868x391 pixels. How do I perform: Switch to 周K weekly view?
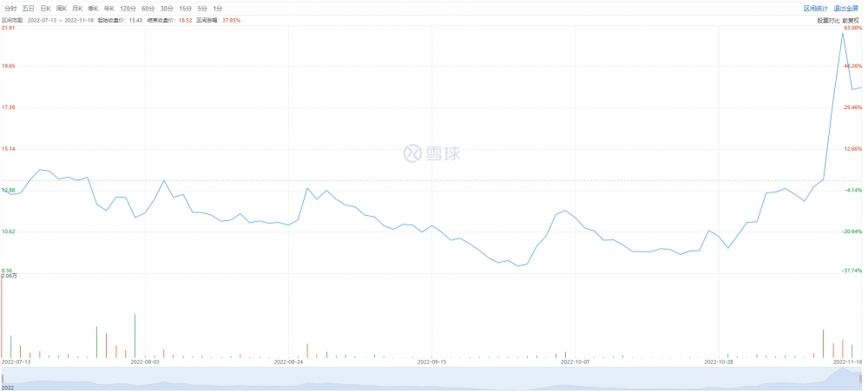pyautogui.click(x=62, y=8)
